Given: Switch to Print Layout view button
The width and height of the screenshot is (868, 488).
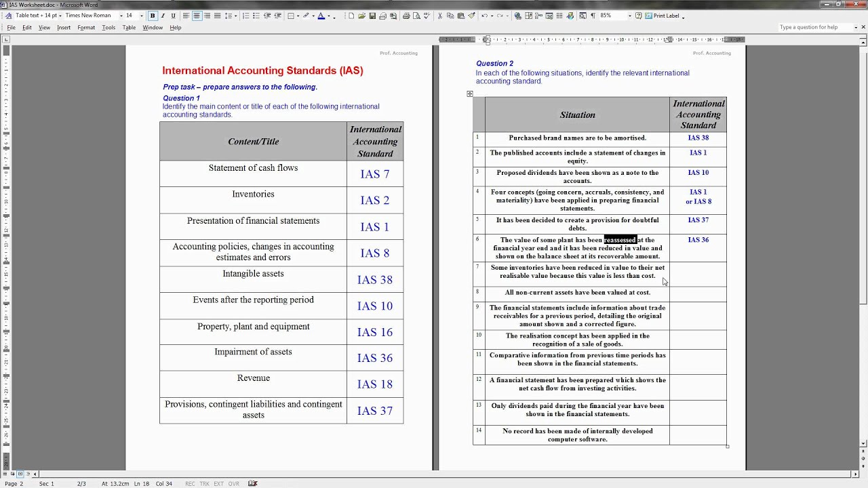Looking at the screenshot, I should tap(19, 474).
